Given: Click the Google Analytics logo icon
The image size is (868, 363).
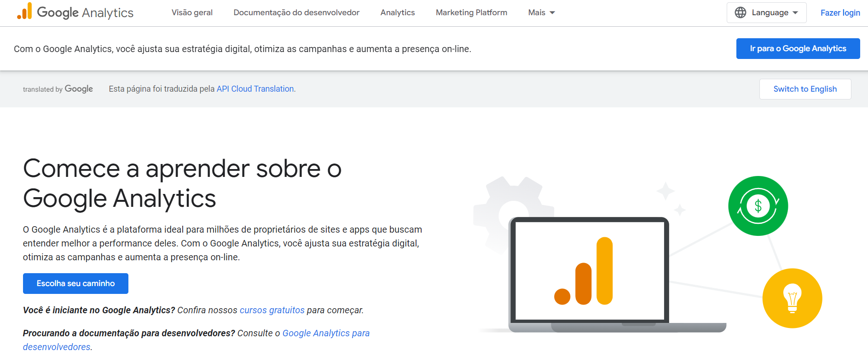Looking at the screenshot, I should (x=25, y=12).
